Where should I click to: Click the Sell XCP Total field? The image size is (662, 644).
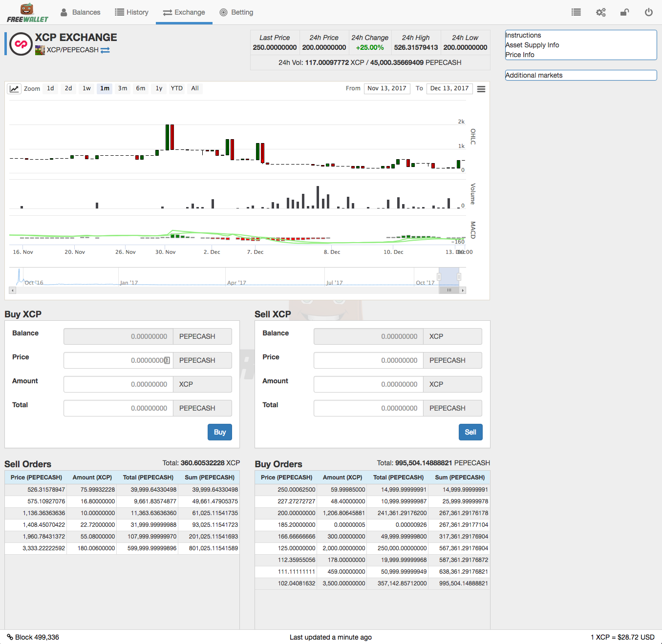[x=368, y=408]
